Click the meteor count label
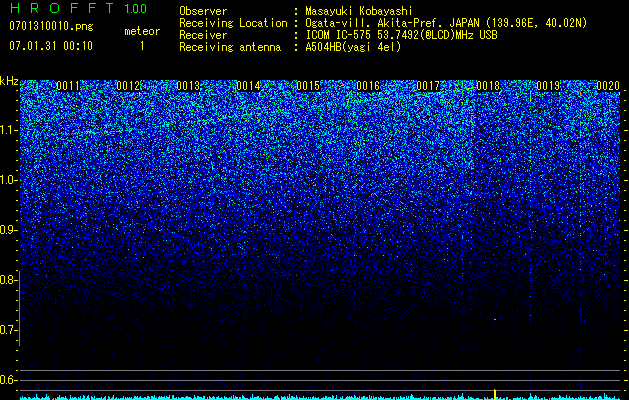The image size is (629, 400). pyautogui.click(x=142, y=31)
